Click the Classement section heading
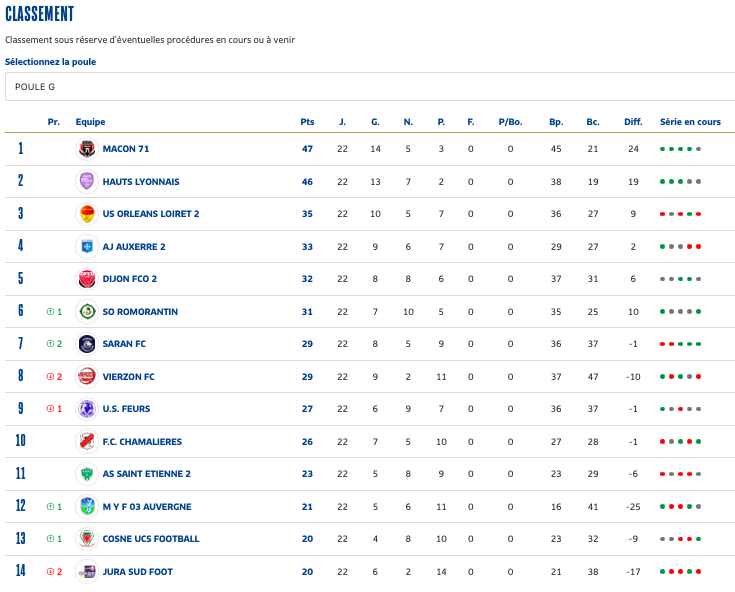This screenshot has height=592, width=735. (39, 14)
